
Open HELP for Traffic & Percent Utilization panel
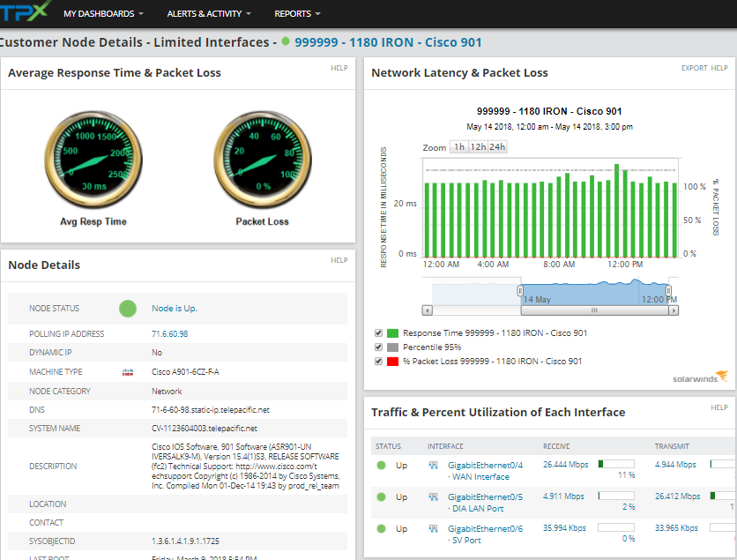click(719, 407)
